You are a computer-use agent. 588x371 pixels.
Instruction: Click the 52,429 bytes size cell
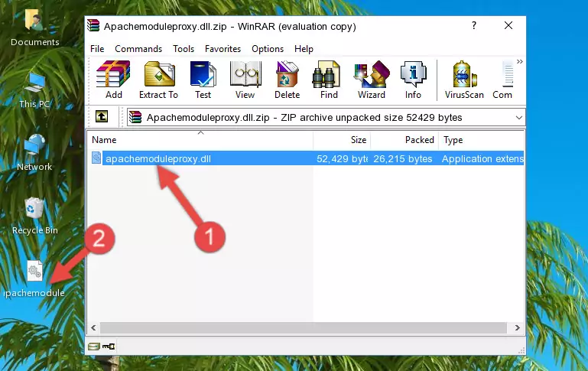point(342,159)
